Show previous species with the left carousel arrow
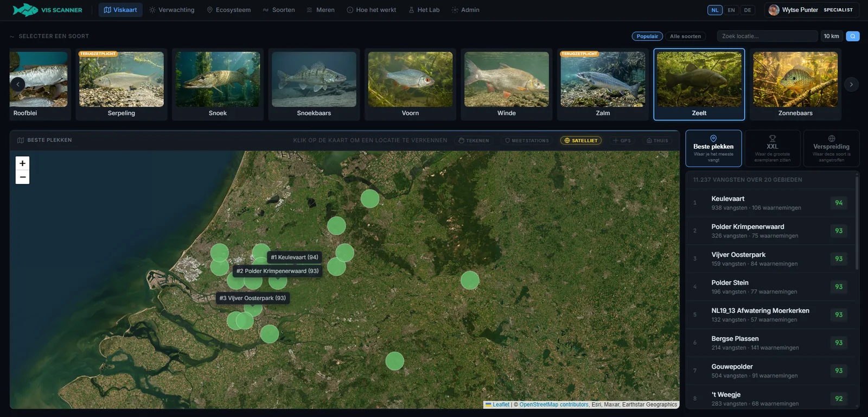The width and height of the screenshot is (868, 417). pyautogui.click(x=17, y=84)
